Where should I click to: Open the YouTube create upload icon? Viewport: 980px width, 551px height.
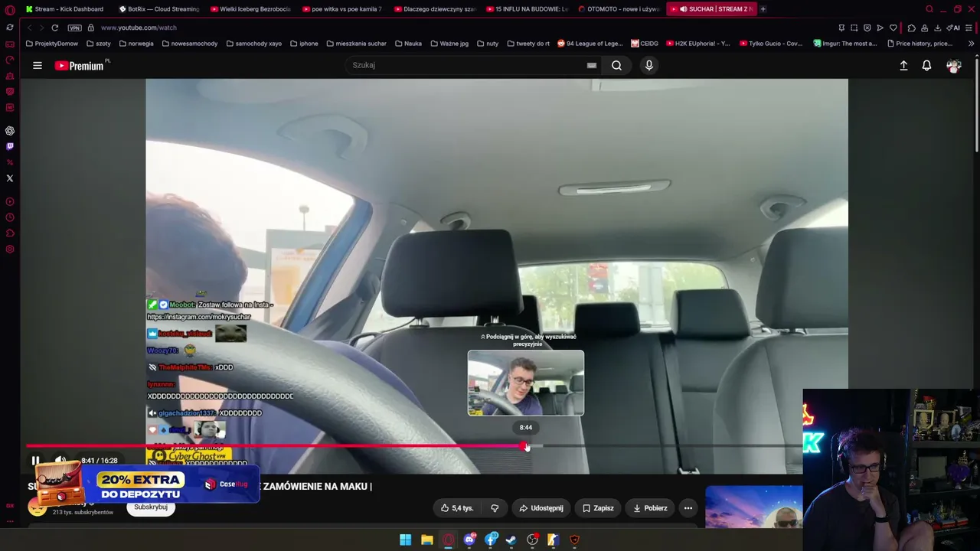point(903,66)
